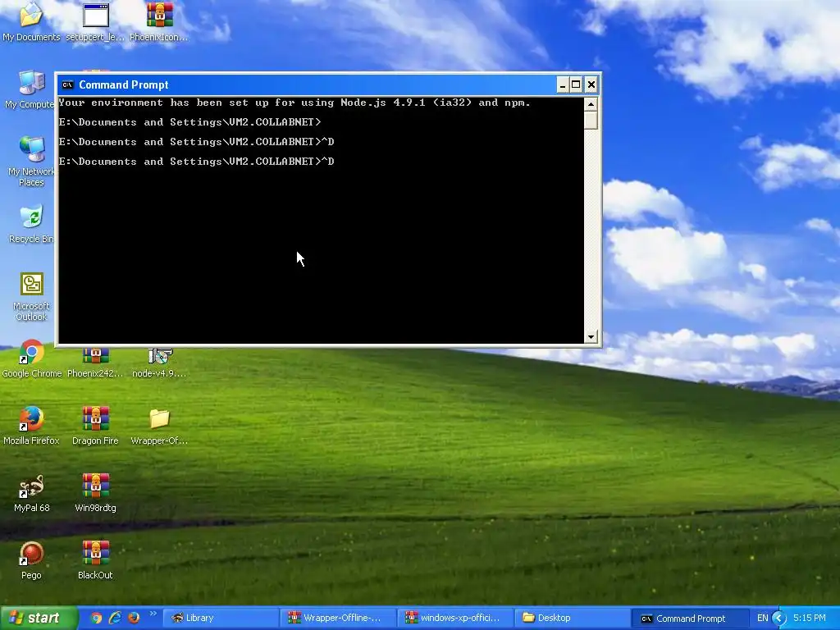Launch Chrome from the Quick Launch bar
Viewport: 840px width, 630px height.
[x=96, y=618]
